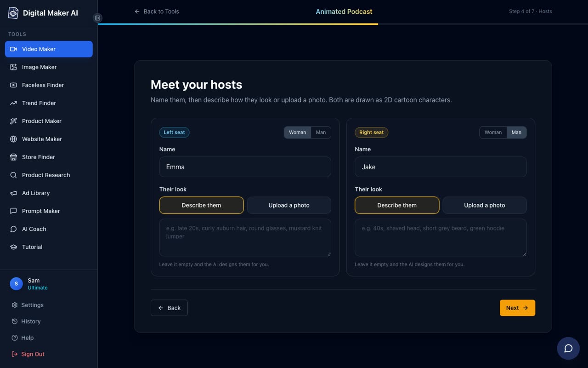Click the Step 4 of 7 · Hosts text
The height and width of the screenshot is (368, 588).
[531, 11]
